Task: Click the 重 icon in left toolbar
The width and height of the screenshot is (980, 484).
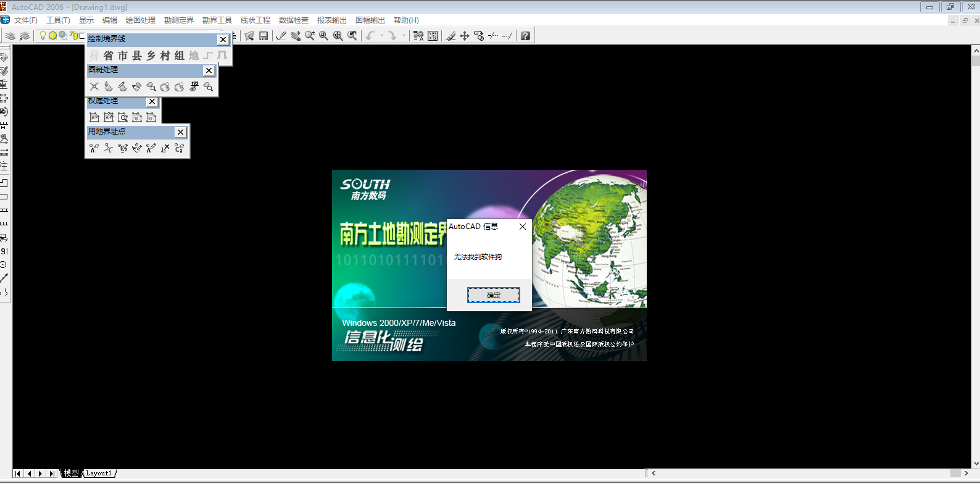Action: [4, 84]
